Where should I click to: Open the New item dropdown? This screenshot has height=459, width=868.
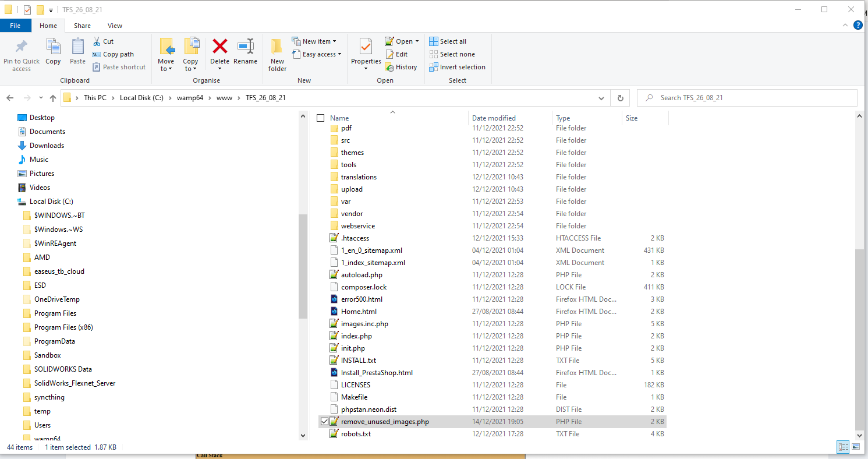tap(316, 41)
